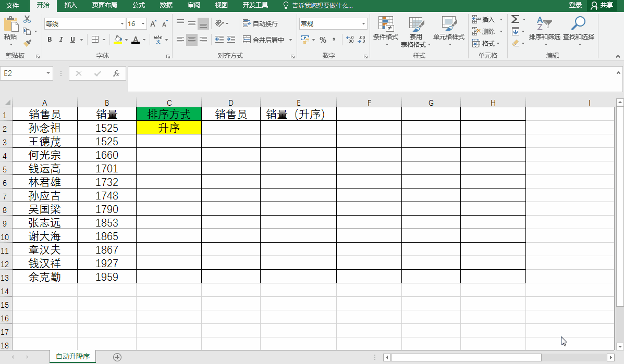Open 排序和筛选 sort and filter
The height and width of the screenshot is (364, 624).
click(x=544, y=31)
